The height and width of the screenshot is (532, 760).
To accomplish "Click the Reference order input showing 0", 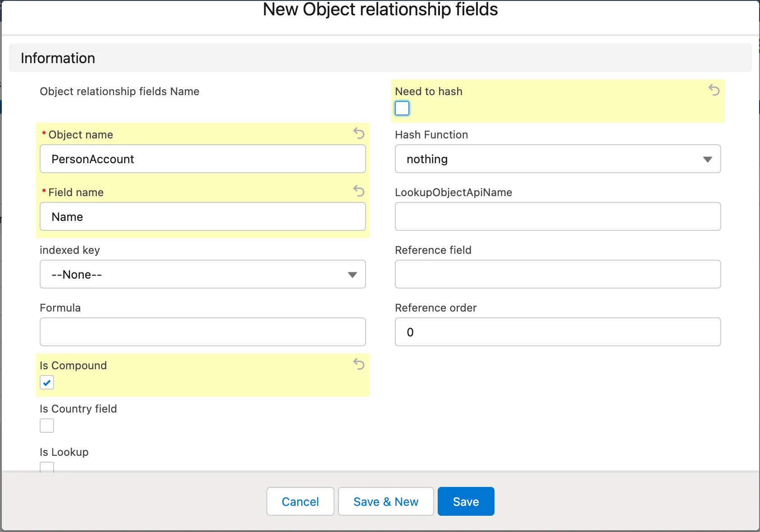I will (x=558, y=332).
